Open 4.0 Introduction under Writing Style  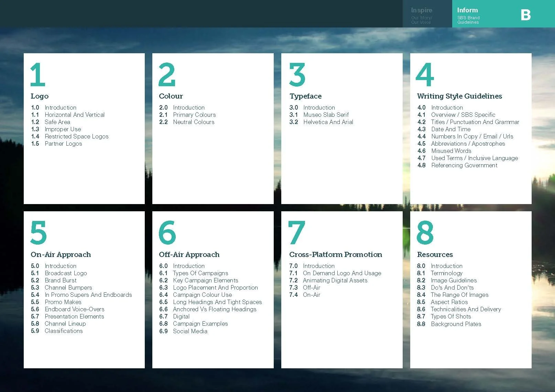440,108
